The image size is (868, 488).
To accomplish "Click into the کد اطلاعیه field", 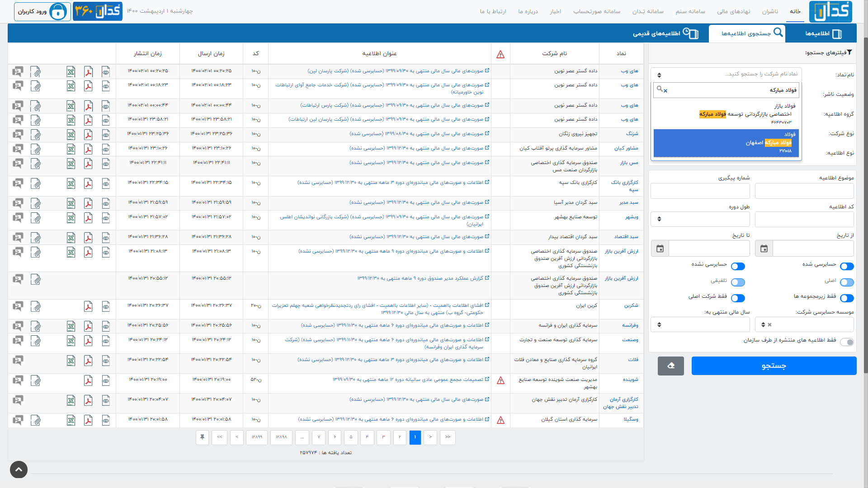I will (804, 219).
